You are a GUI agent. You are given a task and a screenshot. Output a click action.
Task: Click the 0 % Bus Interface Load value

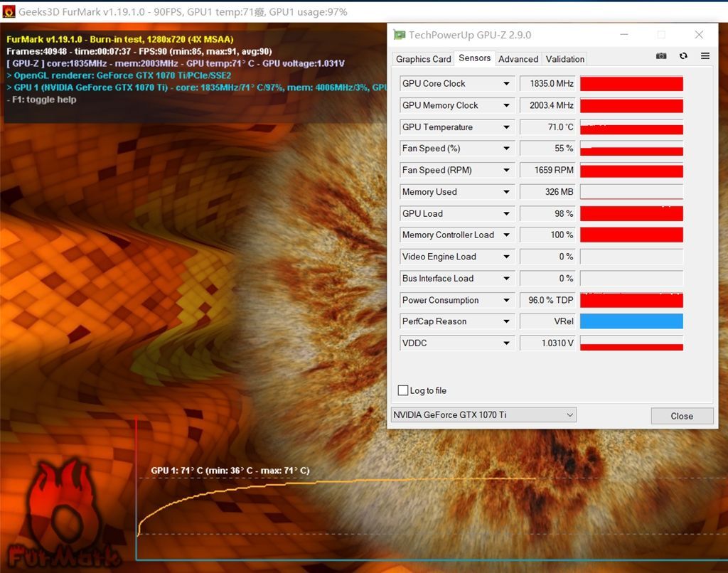point(548,279)
